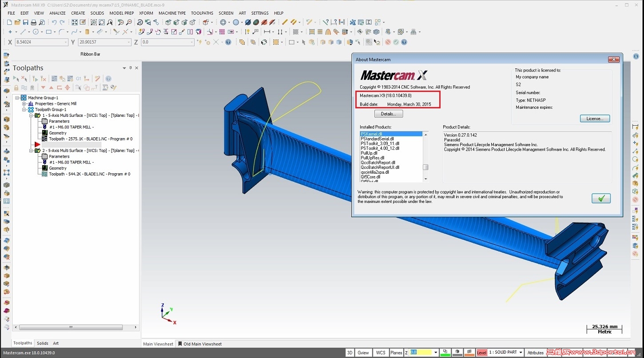Viewport: 644px width, 358px height.
Task: Toggle the folder icon of operation 2 - 5-Axis Multi Surface
Action: point(38,151)
